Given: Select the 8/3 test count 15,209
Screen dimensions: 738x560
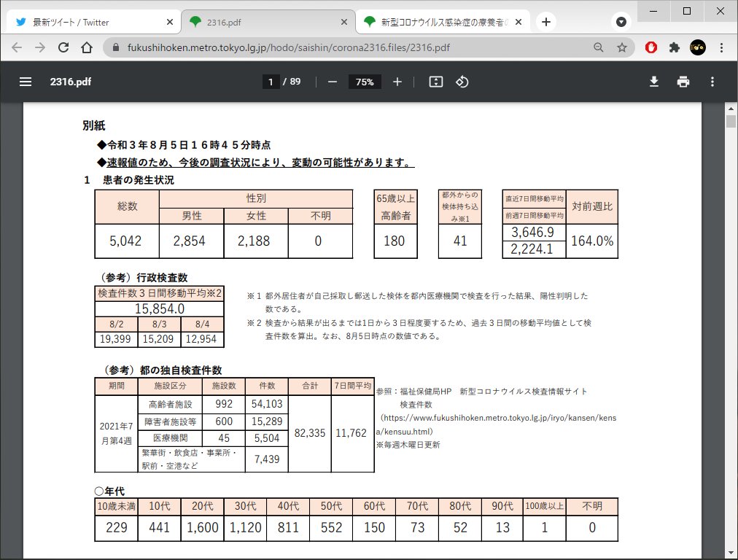Looking at the screenshot, I should click(158, 339).
